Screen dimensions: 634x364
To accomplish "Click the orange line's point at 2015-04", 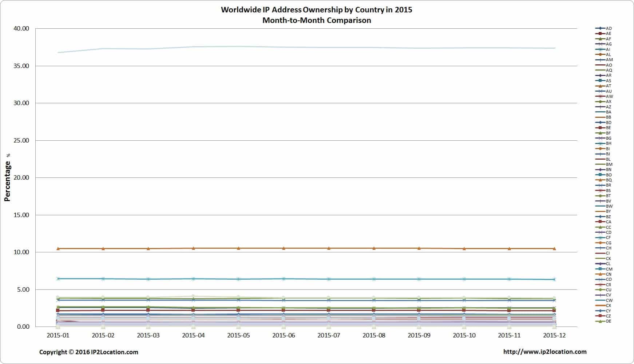I will click(x=193, y=248).
